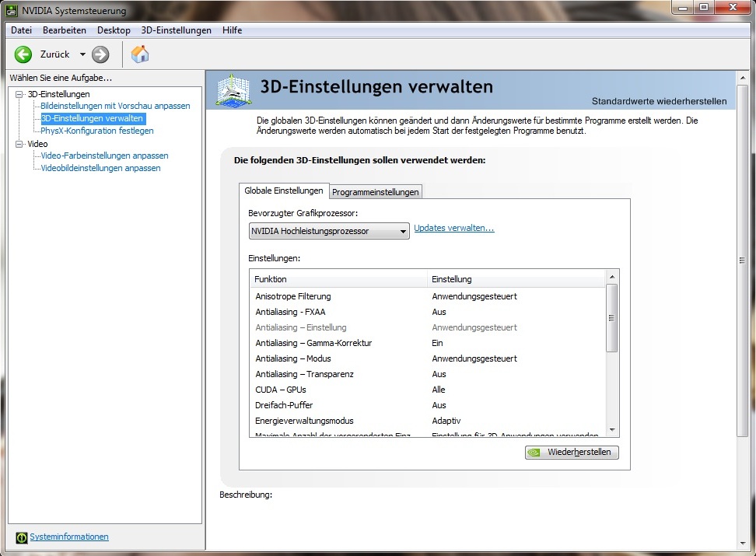Select the Globale Einstellungen tab

tap(283, 191)
